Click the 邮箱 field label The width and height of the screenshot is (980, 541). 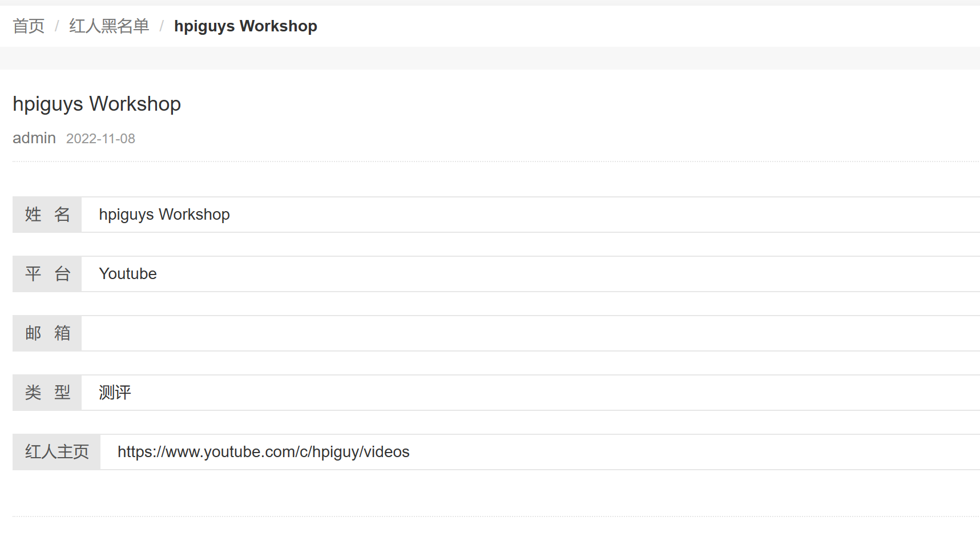(47, 333)
